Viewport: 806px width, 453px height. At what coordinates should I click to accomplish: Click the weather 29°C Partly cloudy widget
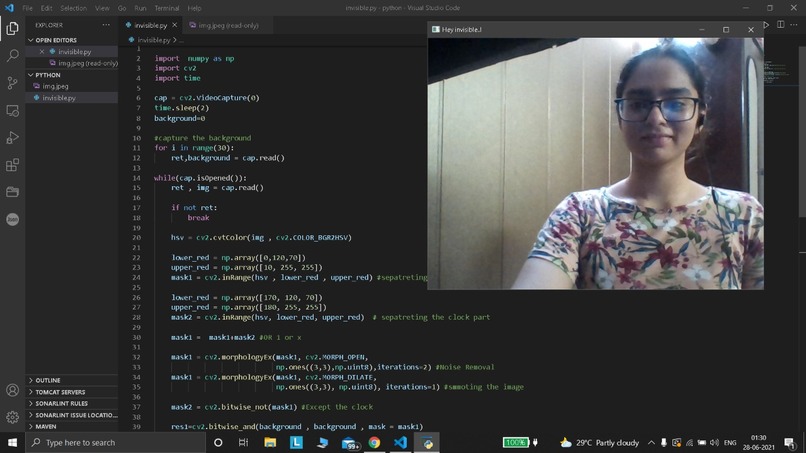[x=599, y=442]
